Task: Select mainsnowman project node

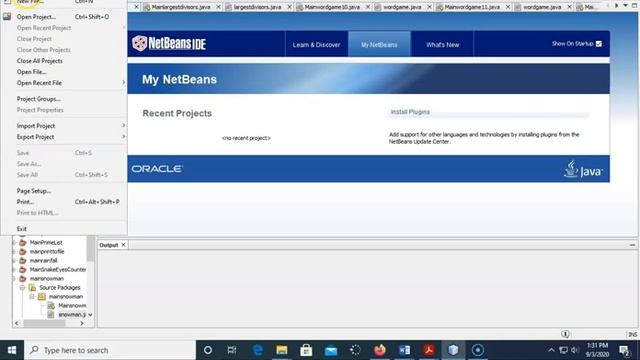Action: tap(47, 278)
